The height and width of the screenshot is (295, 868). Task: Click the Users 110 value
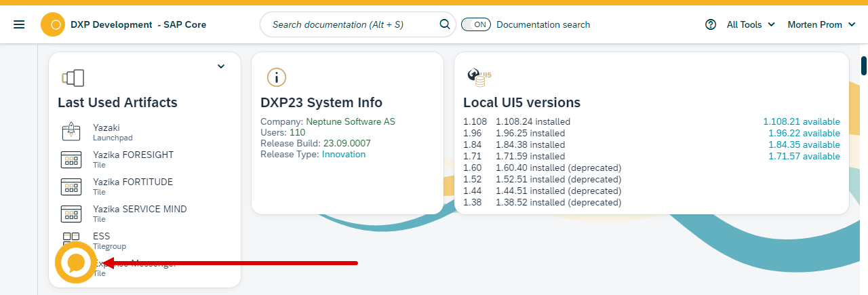(x=297, y=132)
